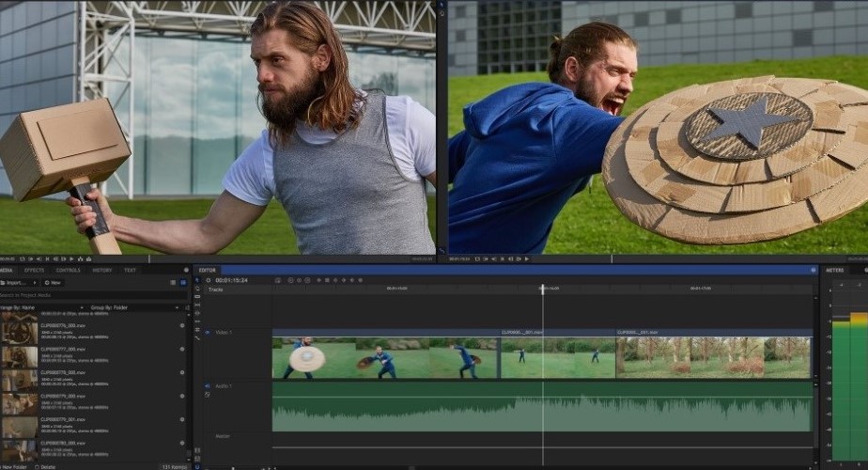Toggle visibility eye of Video 1 track
Viewport: 868px width, 470px height.
[x=208, y=333]
